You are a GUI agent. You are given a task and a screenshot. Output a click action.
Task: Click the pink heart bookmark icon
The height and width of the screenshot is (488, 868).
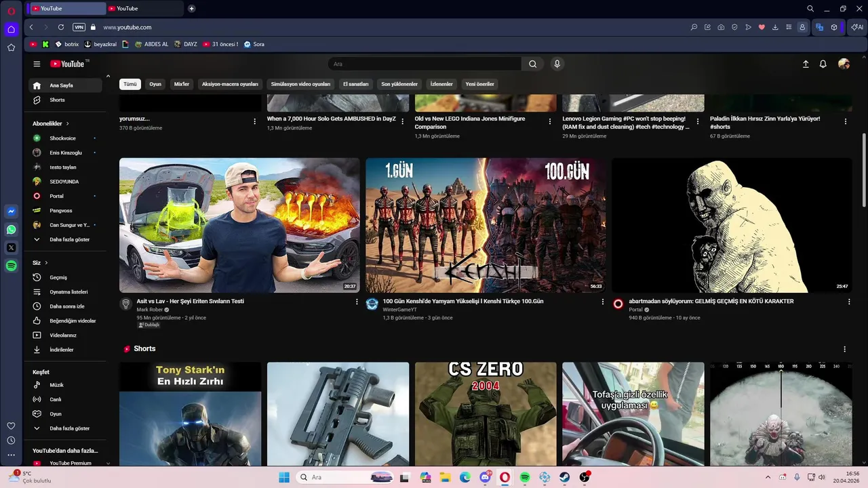(x=762, y=27)
